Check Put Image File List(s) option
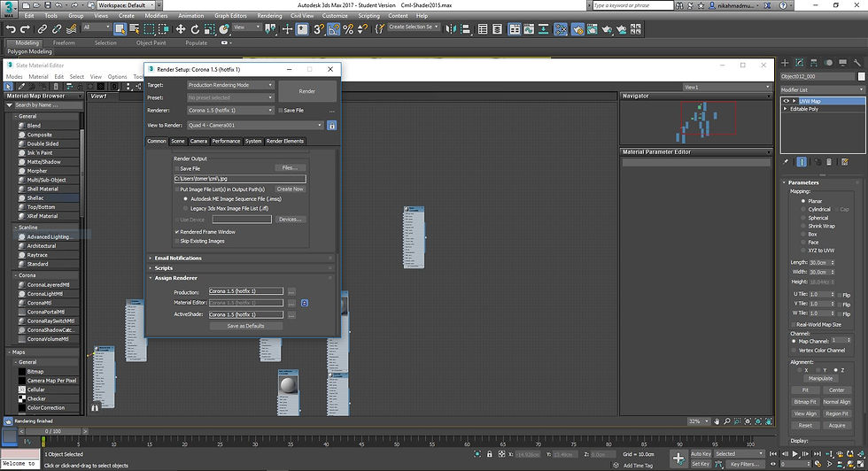The height and width of the screenshot is (471, 868). [x=177, y=189]
